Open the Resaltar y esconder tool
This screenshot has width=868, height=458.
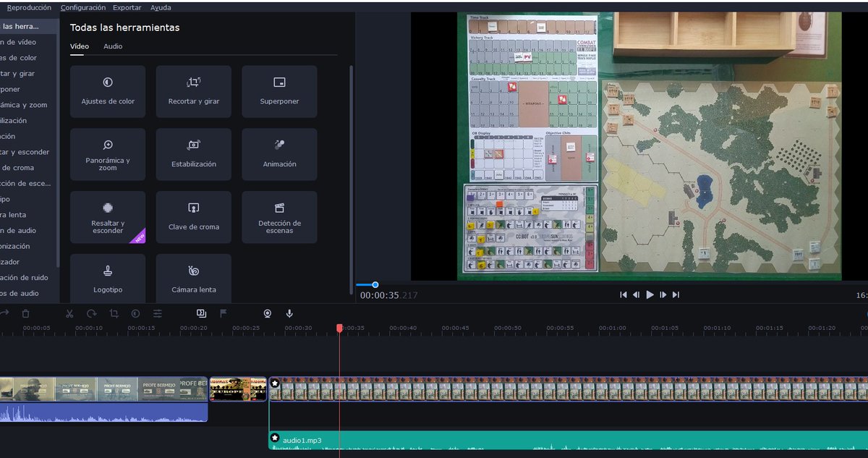(x=108, y=217)
